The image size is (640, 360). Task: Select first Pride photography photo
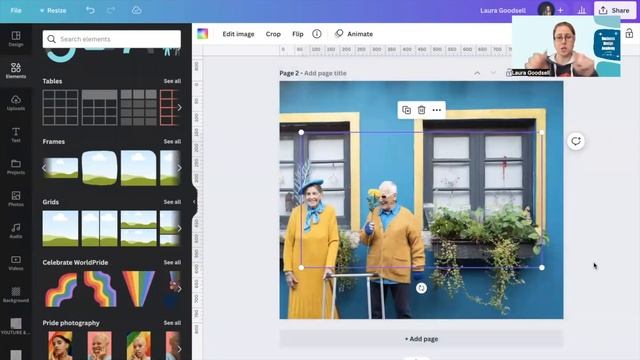pos(60,345)
